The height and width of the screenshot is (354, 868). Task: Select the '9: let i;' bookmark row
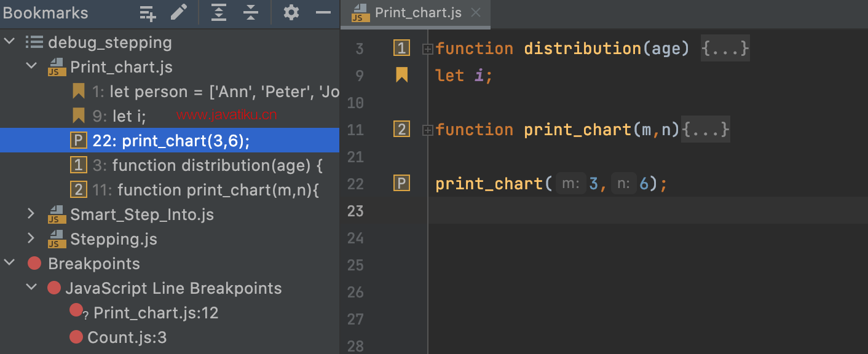(x=170, y=116)
